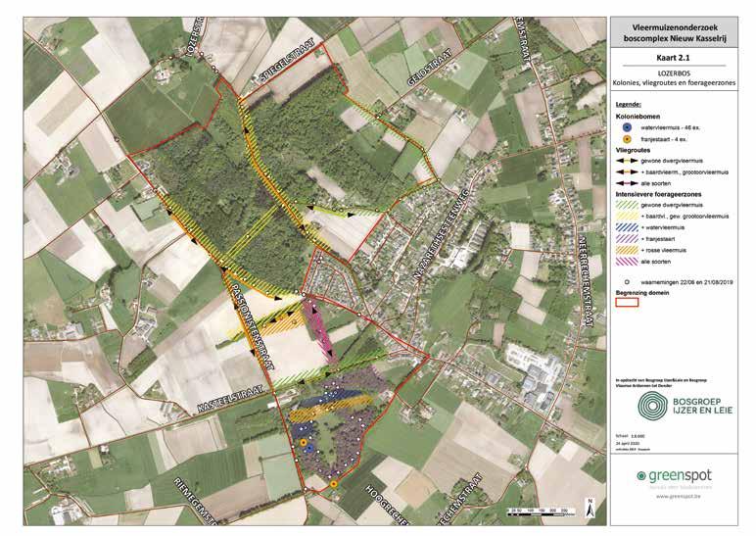
Task: Click 'waarnemingen 22/06 en 21/08/2019' label
Action: tap(686, 282)
